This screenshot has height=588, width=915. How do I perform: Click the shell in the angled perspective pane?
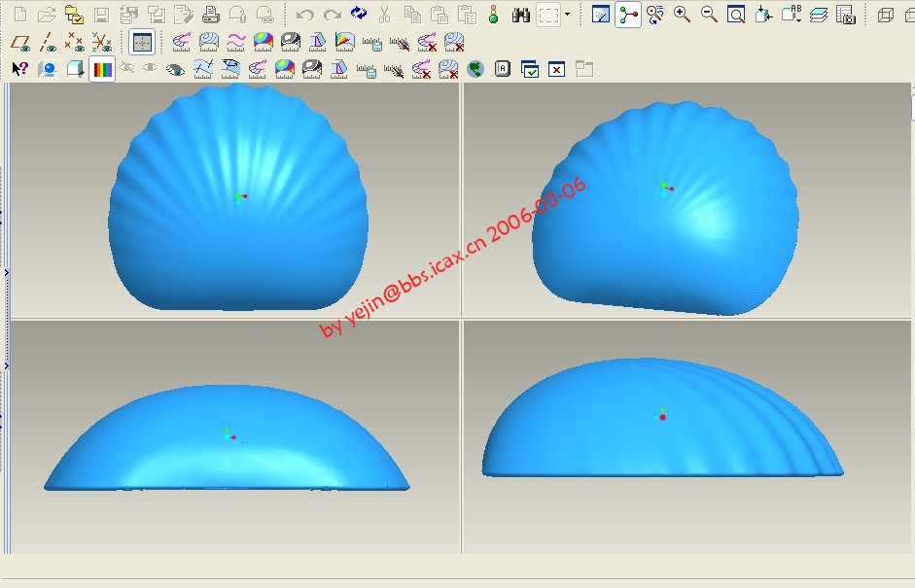[x=665, y=208]
